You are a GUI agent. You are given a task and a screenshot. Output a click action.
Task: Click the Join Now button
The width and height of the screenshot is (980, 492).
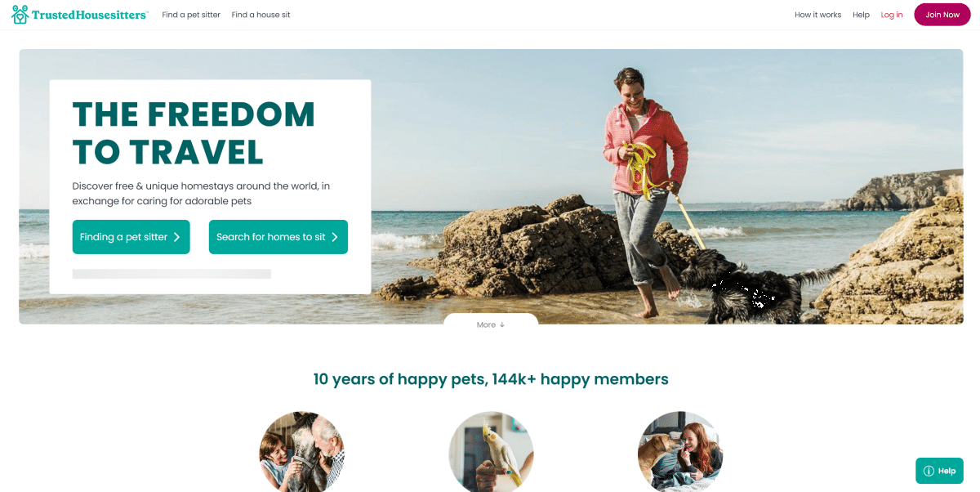click(x=942, y=15)
